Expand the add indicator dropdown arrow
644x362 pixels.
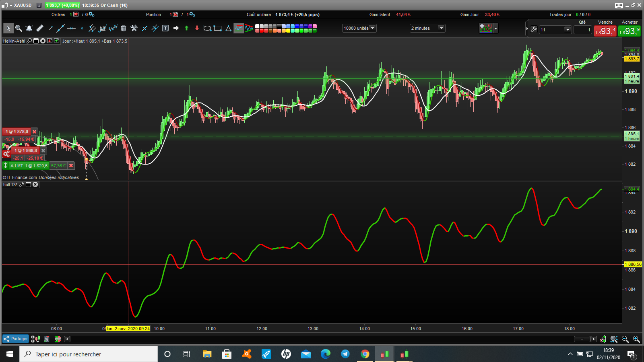[x=495, y=28]
